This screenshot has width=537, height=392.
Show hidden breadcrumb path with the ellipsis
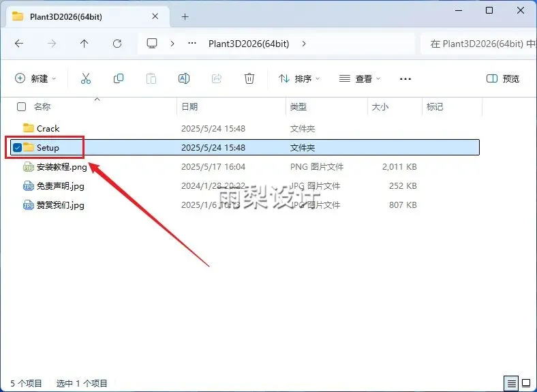click(192, 43)
